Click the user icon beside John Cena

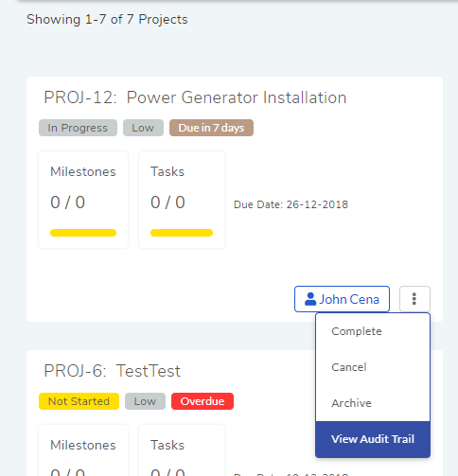pyautogui.click(x=310, y=299)
